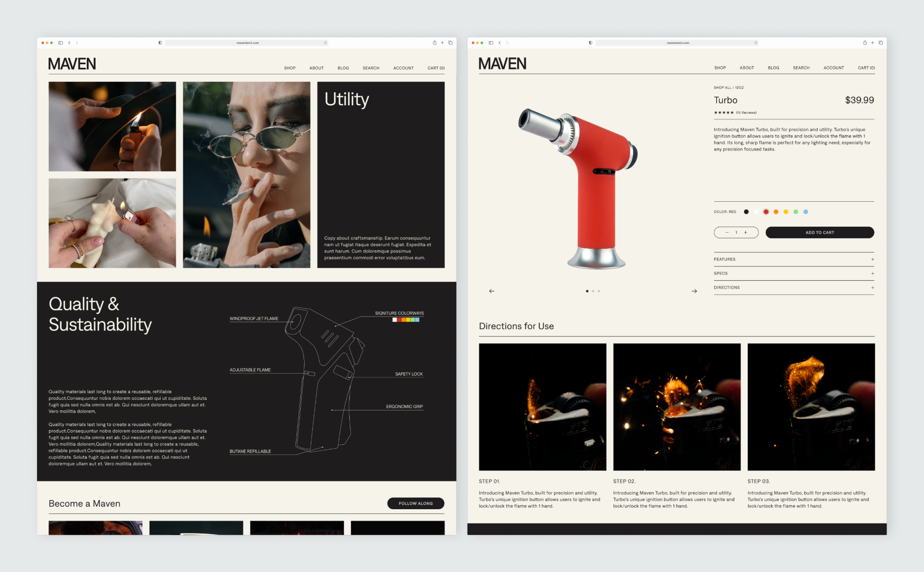The width and height of the screenshot is (924, 572).
Task: Expand the Directions accordion
Action: point(872,288)
